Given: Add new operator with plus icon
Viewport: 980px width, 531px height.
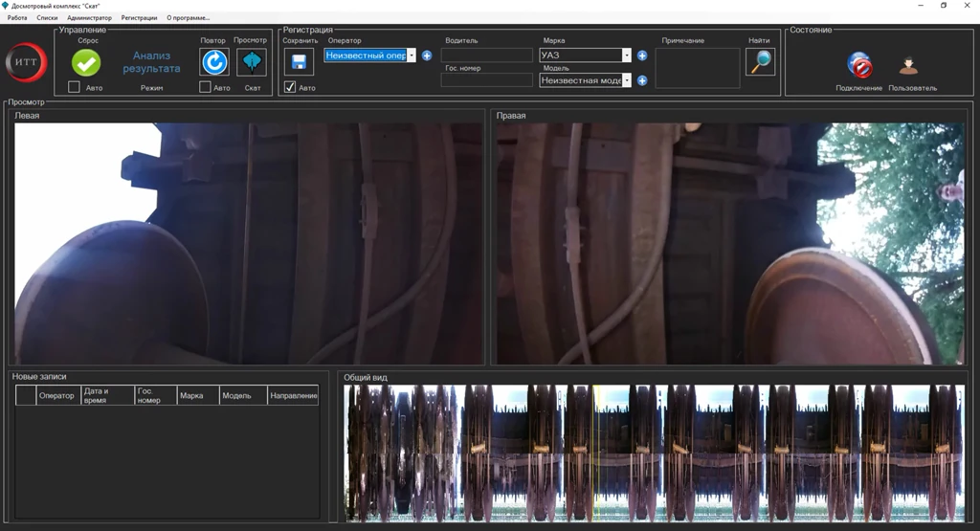Looking at the screenshot, I should (427, 55).
